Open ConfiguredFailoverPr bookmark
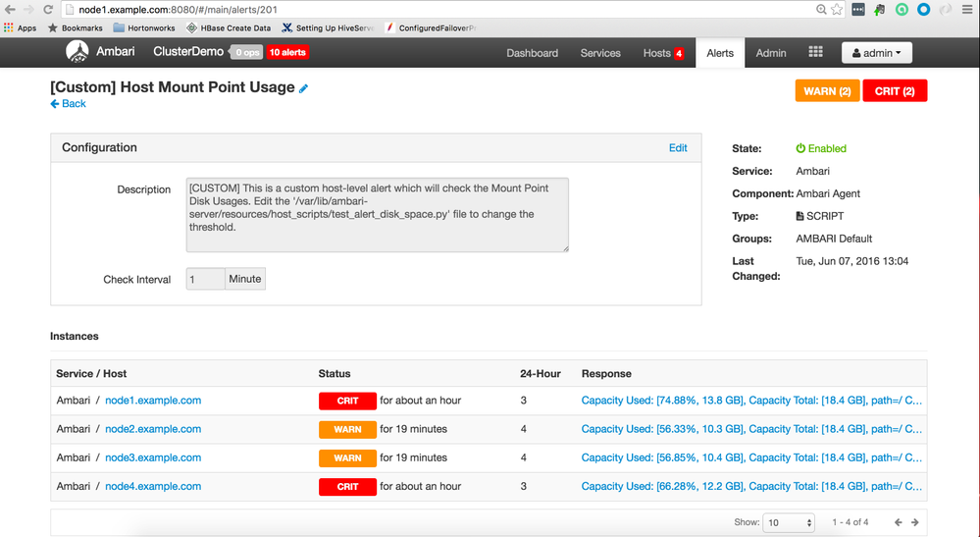This screenshot has height=537, width=980. [x=431, y=28]
